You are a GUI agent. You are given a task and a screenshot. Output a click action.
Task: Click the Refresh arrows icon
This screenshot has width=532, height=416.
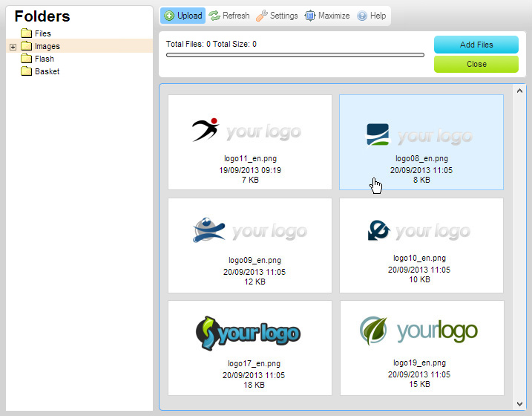click(x=214, y=16)
